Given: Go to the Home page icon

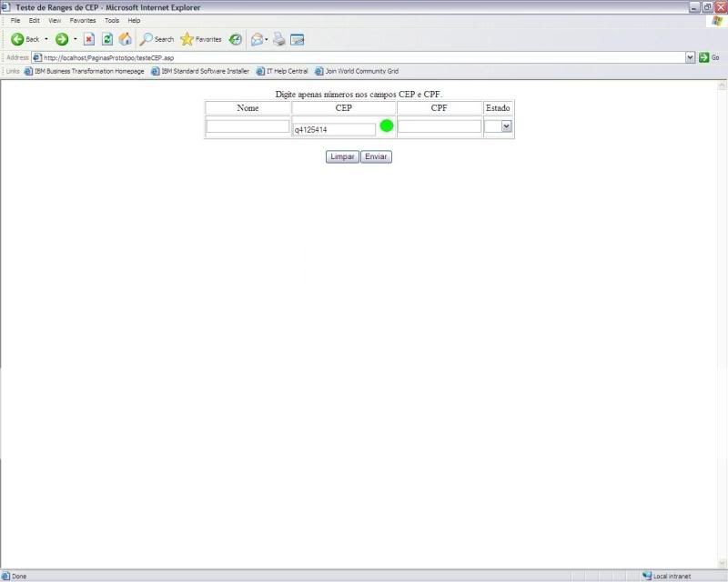Looking at the screenshot, I should pos(126,39).
